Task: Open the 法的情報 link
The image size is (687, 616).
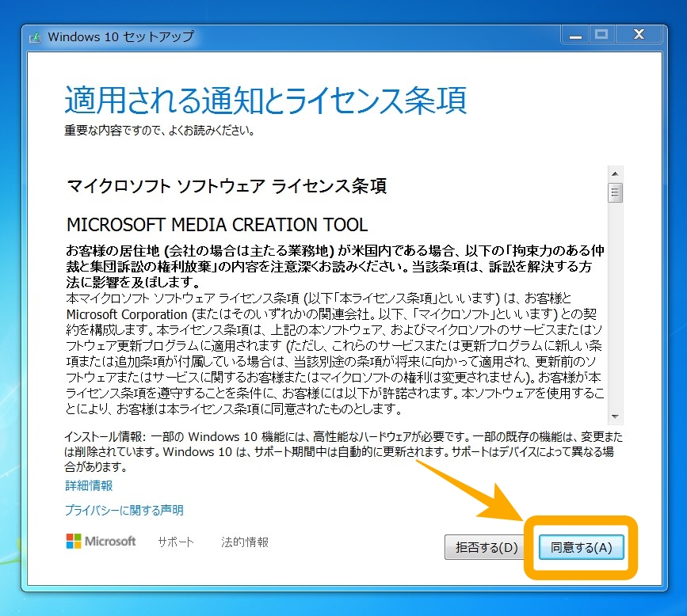Action: (246, 542)
